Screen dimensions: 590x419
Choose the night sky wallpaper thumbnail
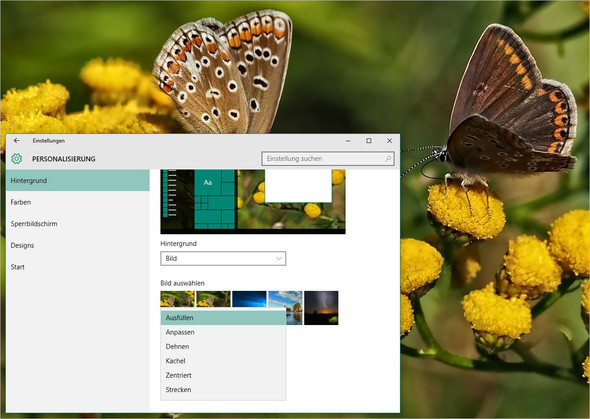[x=321, y=308]
